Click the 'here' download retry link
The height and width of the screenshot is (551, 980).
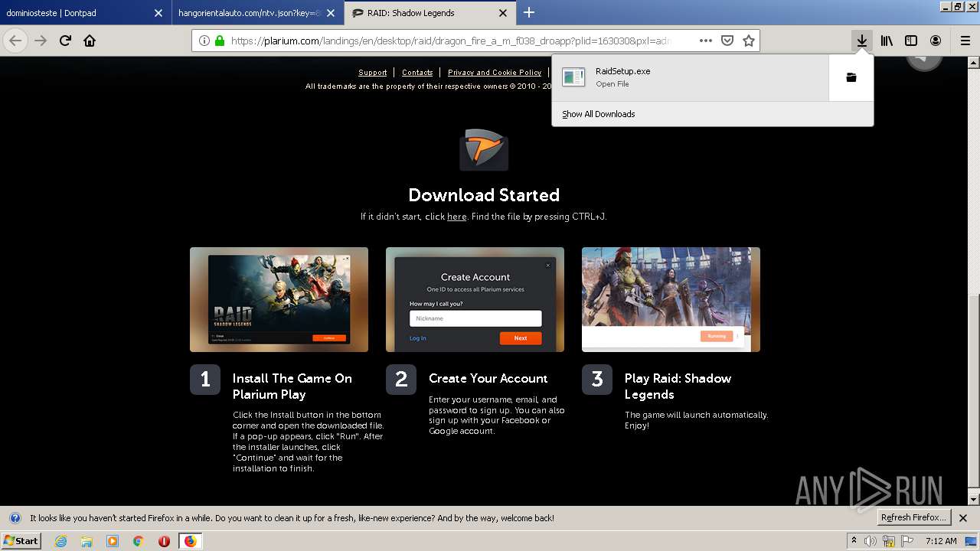457,217
